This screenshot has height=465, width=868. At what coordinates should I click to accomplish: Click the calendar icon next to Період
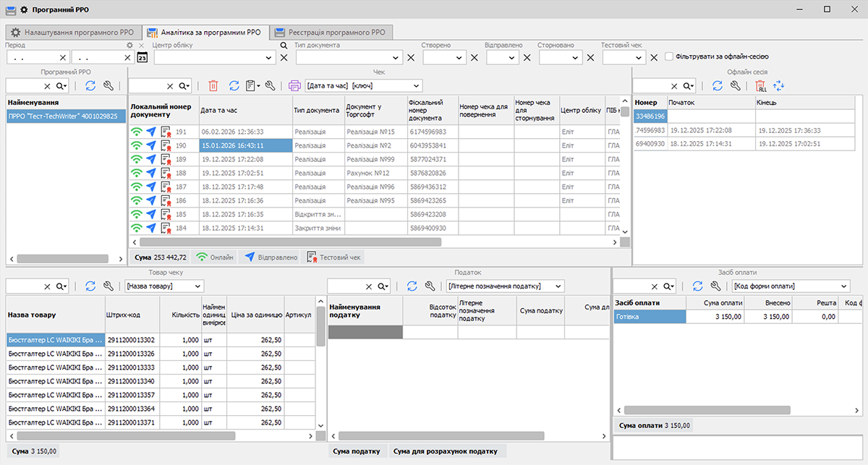click(x=142, y=56)
